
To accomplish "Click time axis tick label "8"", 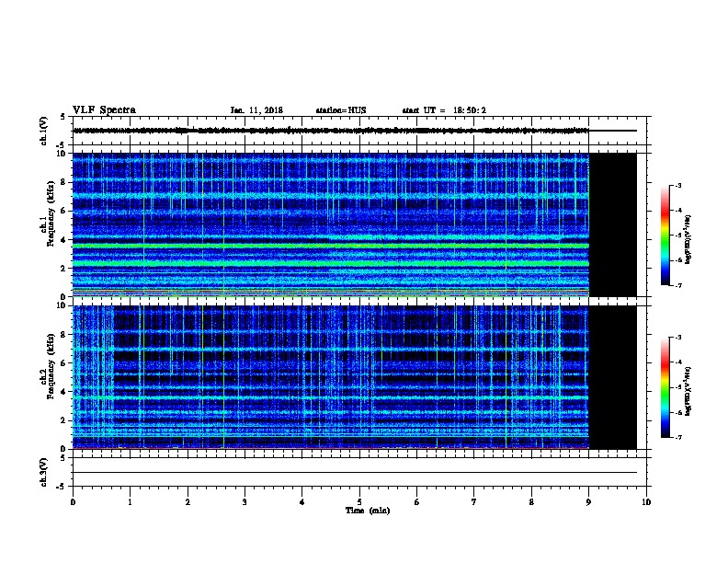I will [x=531, y=502].
